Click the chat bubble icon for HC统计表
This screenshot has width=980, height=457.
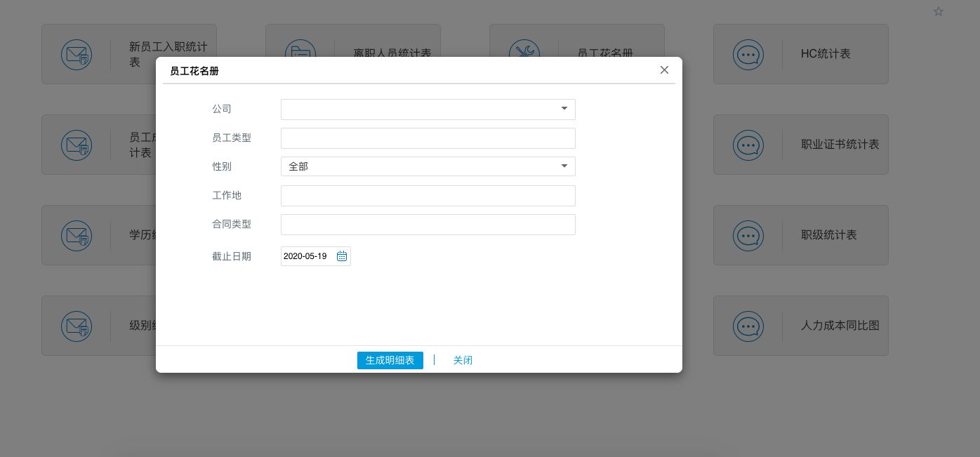(x=748, y=54)
